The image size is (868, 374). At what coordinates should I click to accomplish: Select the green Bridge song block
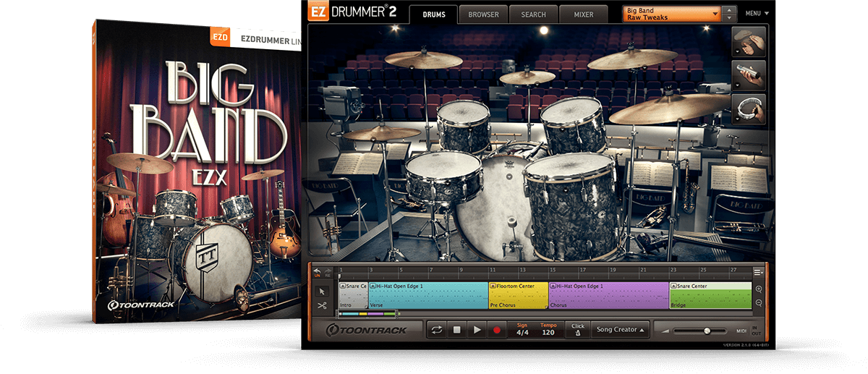pos(711,296)
